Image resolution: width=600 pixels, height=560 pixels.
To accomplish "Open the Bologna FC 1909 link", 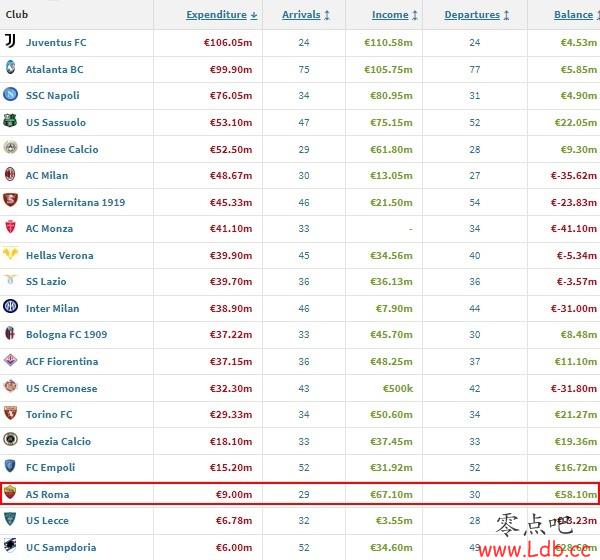I will pos(67,335).
